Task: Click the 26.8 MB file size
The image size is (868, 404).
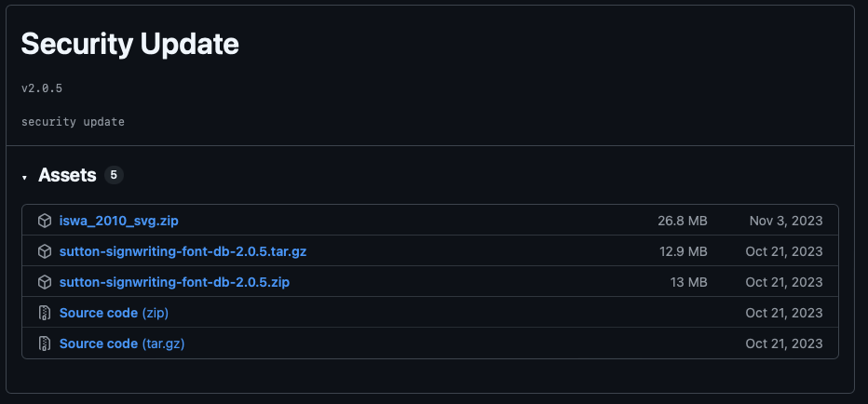Action: tap(683, 221)
